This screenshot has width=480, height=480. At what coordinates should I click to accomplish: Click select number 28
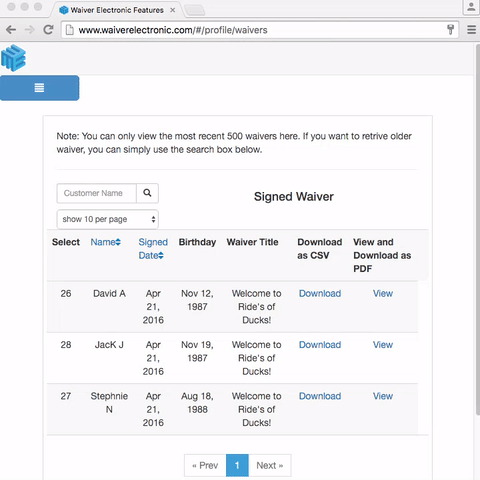coord(66,345)
